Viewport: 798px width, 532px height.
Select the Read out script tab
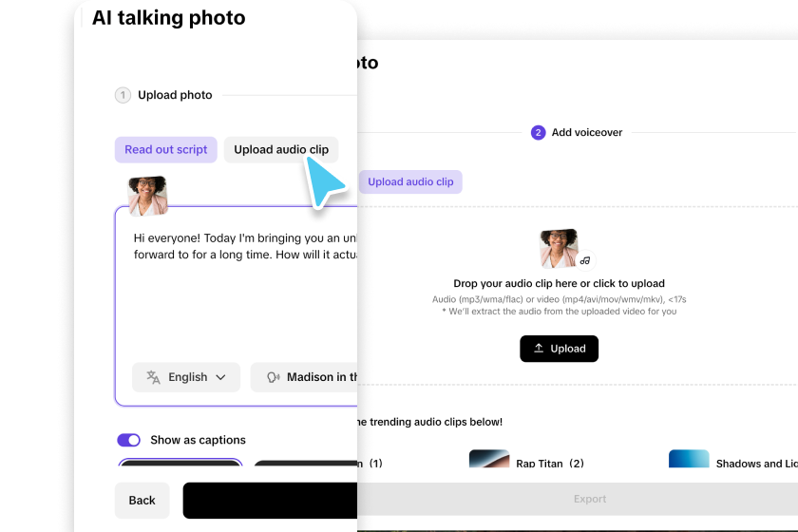click(x=166, y=150)
